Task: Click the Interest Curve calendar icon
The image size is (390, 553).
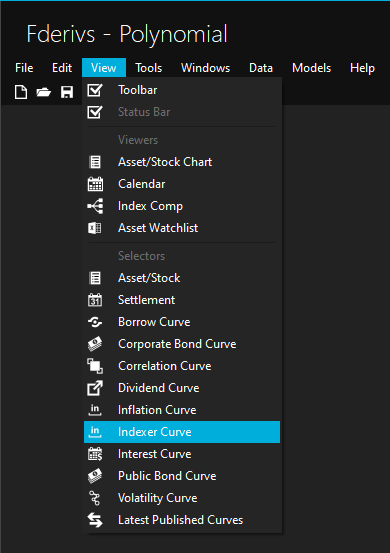Action: [x=95, y=454]
